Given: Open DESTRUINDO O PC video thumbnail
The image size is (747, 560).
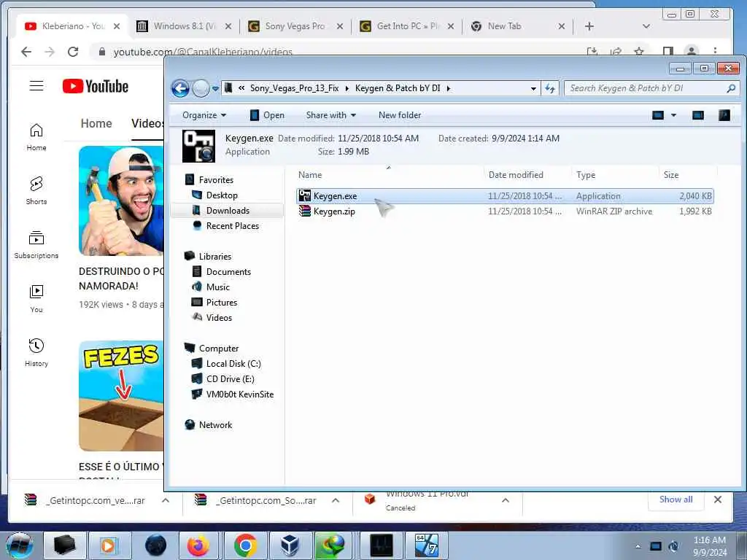Looking at the screenshot, I should [x=121, y=201].
